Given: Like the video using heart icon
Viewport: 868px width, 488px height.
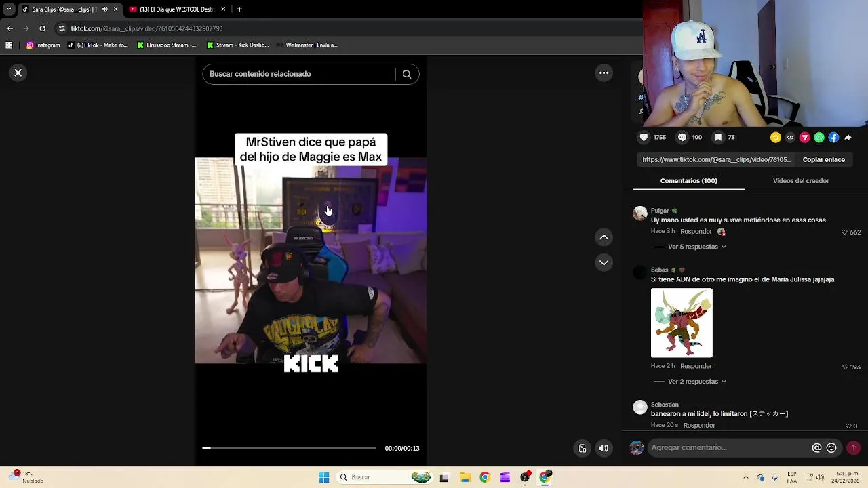Looking at the screenshot, I should coord(644,137).
